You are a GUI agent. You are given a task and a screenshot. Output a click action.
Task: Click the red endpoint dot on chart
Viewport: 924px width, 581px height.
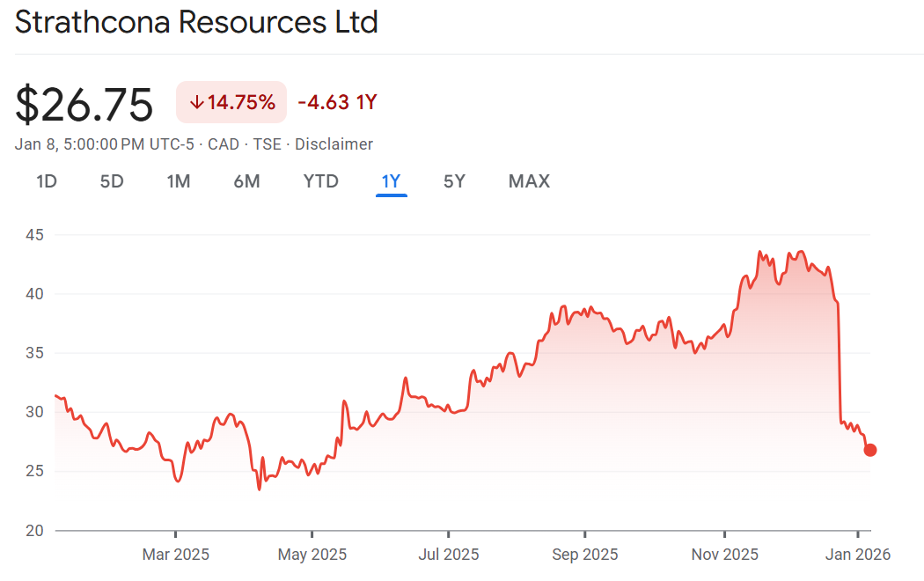coord(870,450)
